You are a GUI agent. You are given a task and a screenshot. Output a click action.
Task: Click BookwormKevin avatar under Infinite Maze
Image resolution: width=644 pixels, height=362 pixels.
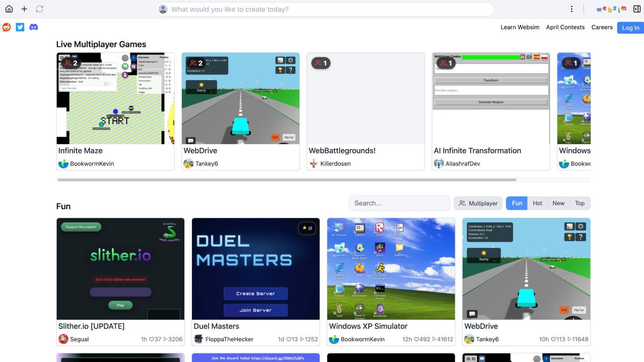tap(63, 164)
